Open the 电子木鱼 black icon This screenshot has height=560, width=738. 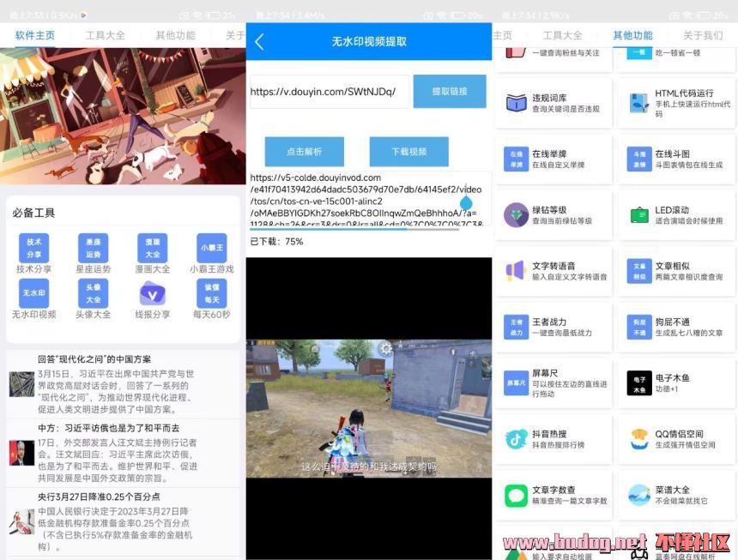coord(639,382)
